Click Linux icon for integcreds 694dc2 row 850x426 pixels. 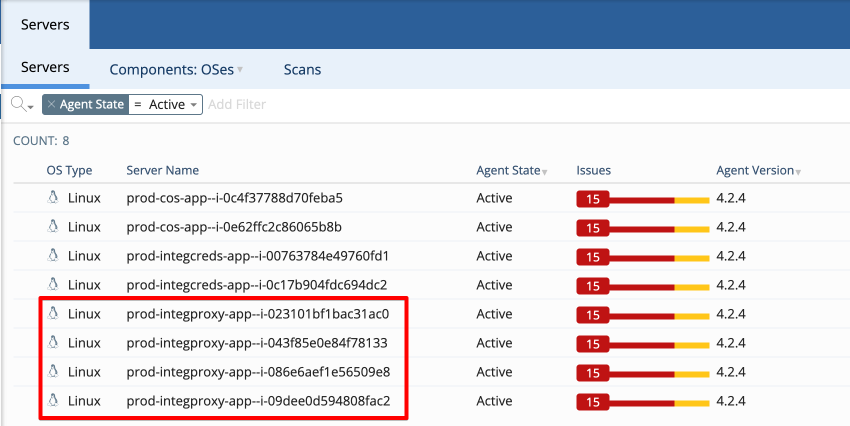pyautogui.click(x=53, y=284)
